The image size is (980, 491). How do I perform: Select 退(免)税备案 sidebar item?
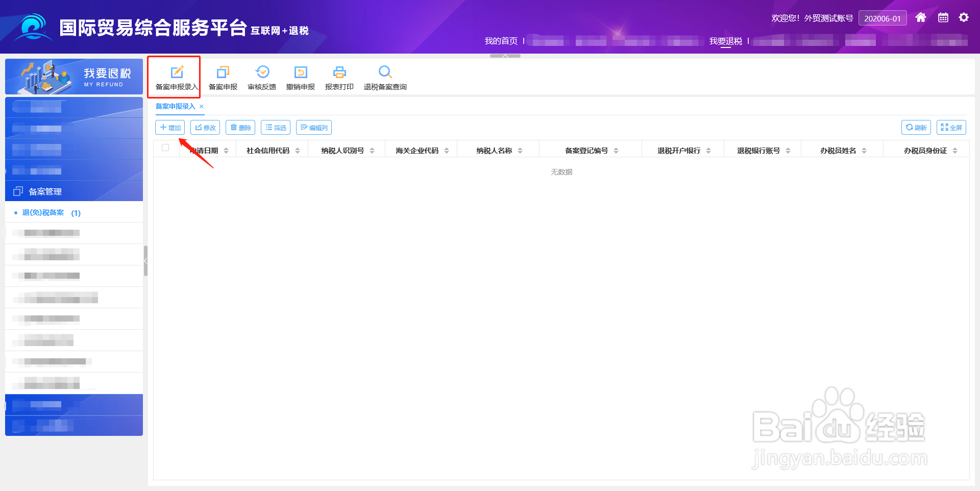pos(74,212)
